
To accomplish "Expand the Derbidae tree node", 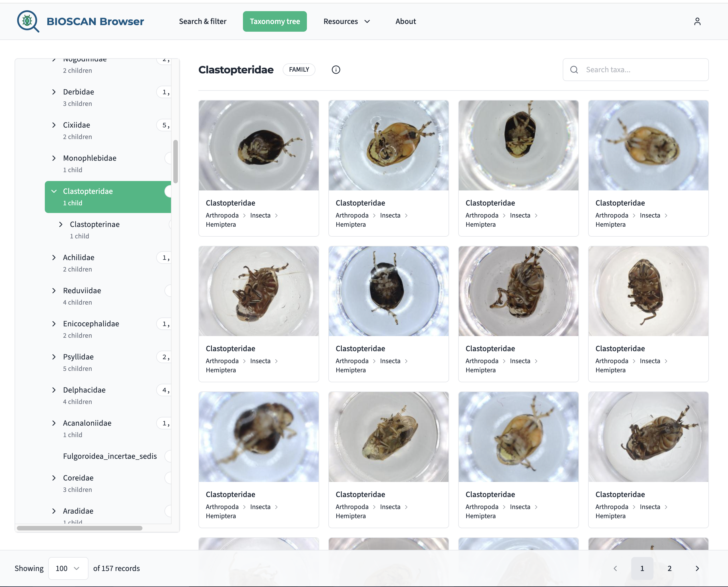I will (54, 92).
